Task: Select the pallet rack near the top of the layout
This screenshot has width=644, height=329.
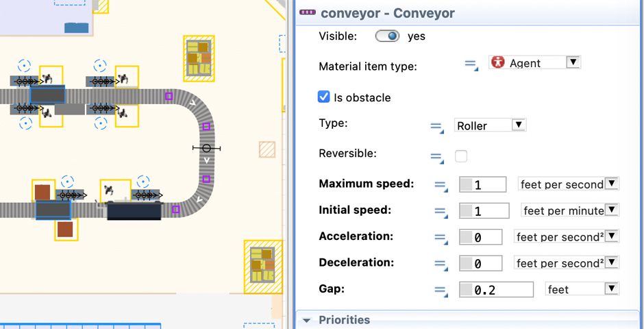Action: pyautogui.click(x=199, y=58)
